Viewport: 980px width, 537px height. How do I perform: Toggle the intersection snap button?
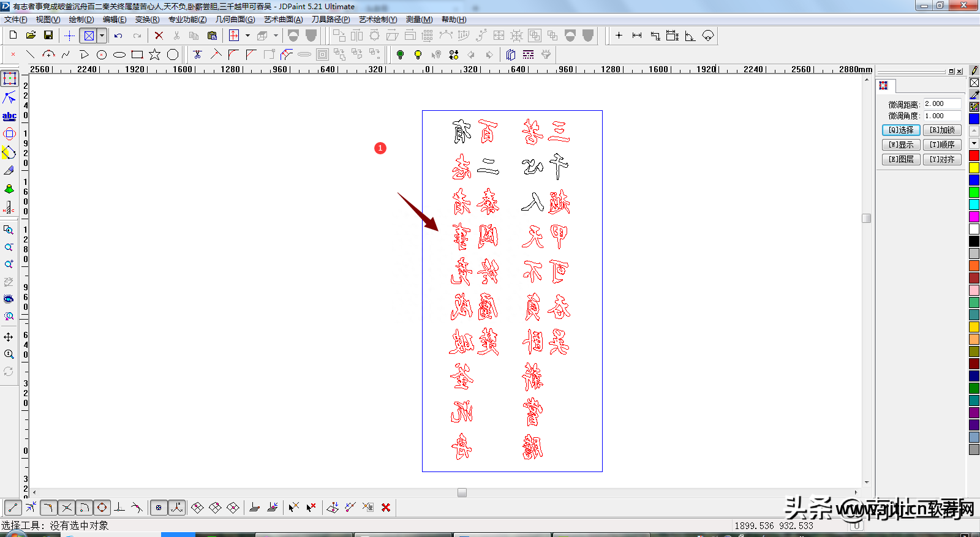(x=67, y=508)
